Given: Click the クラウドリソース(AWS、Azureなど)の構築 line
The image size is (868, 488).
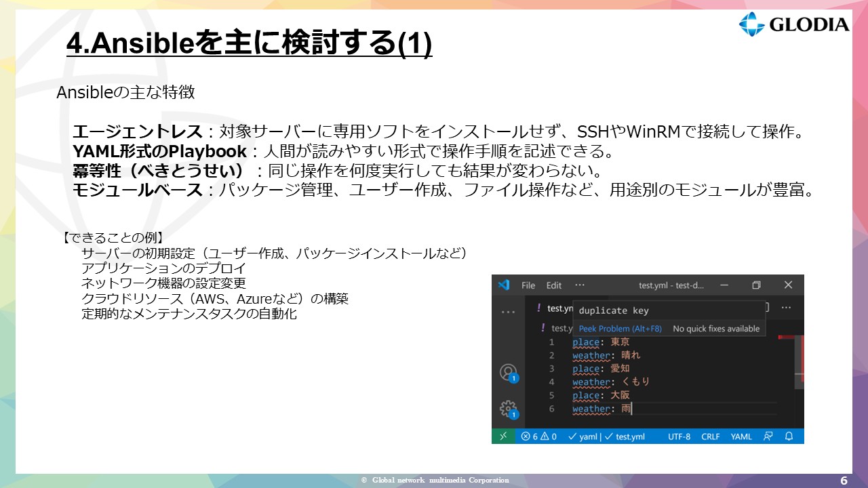Looking at the screenshot, I should click(214, 299).
